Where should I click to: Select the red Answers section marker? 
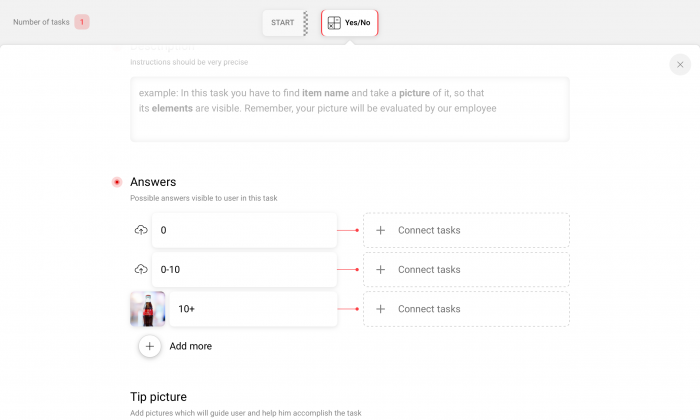point(117,182)
